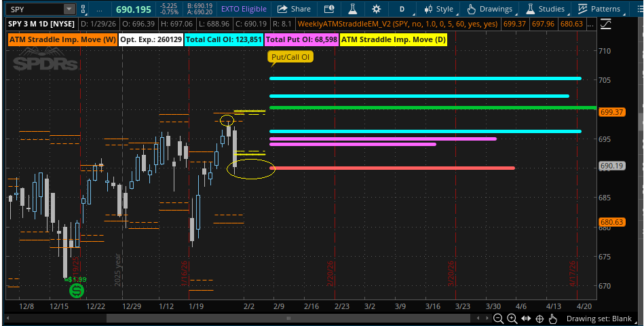This screenshot has width=644, height=326.
Task: Open the Patterns menu
Action: pos(599,9)
